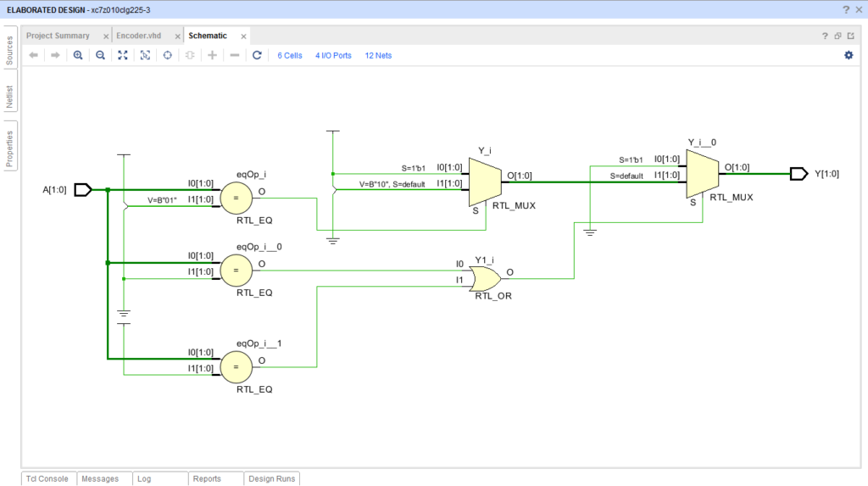
Task: Open the Sources side panel
Action: click(9, 50)
